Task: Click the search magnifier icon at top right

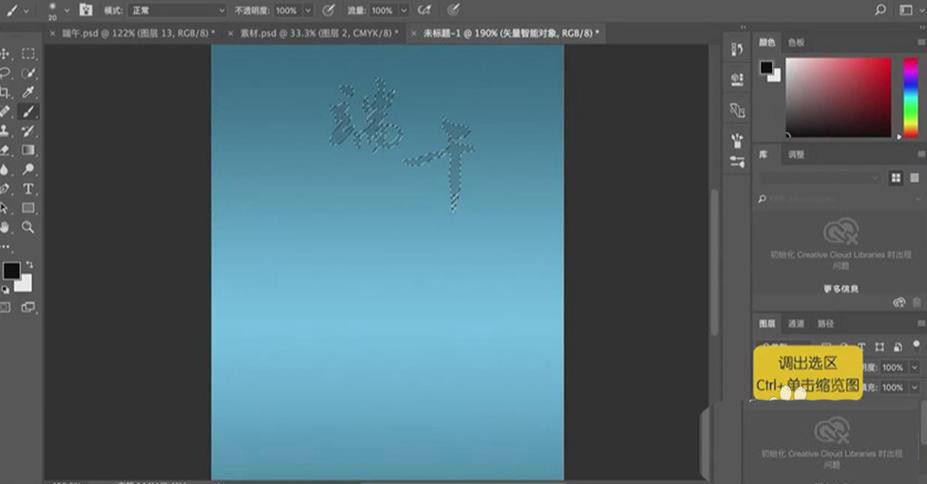Action: click(880, 9)
